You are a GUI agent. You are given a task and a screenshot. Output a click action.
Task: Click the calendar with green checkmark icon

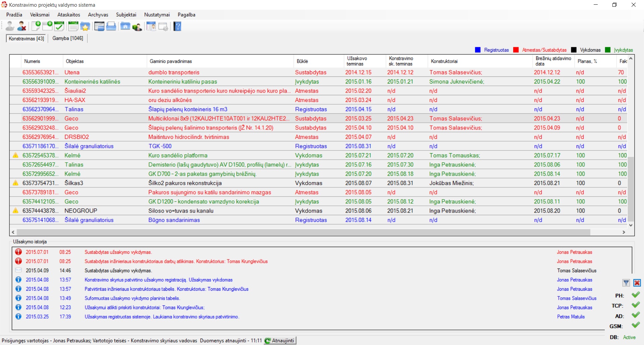(59, 26)
